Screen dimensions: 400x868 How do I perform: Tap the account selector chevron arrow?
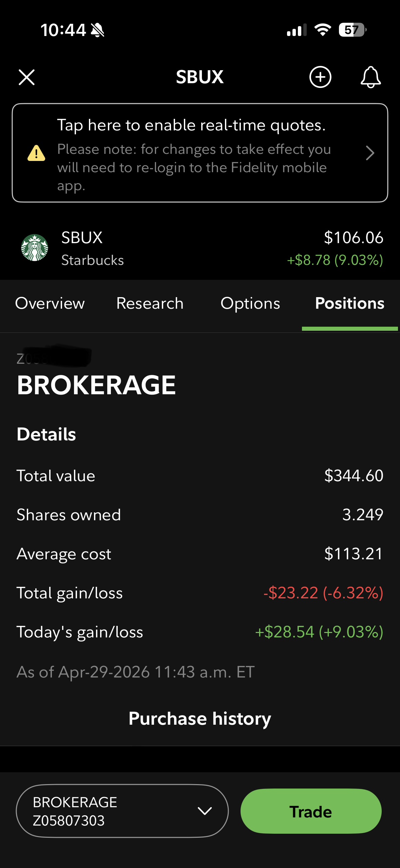click(205, 811)
